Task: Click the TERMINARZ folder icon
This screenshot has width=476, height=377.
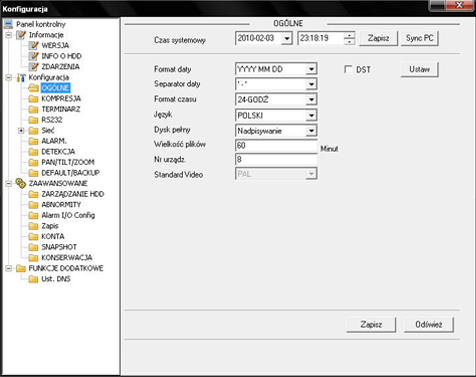Action: pyautogui.click(x=33, y=109)
